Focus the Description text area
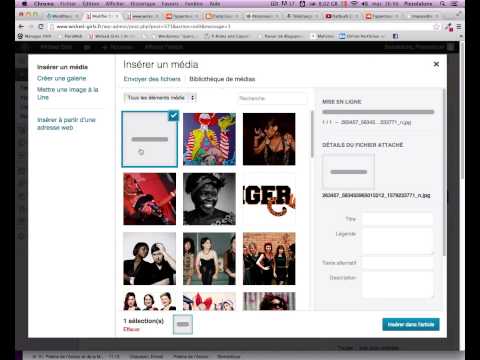 397,284
